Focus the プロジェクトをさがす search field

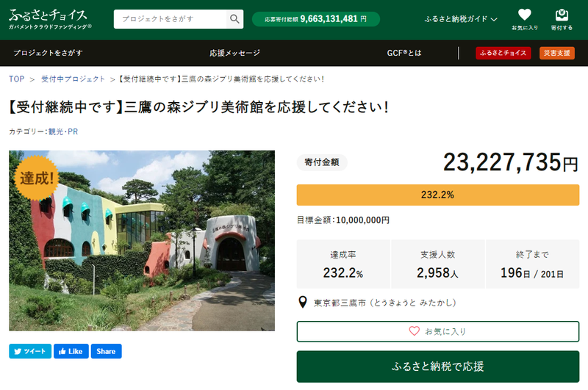(171, 19)
